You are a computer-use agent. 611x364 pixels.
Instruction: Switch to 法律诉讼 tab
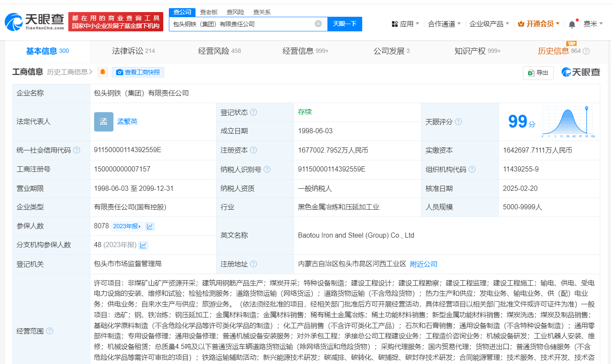[133, 51]
